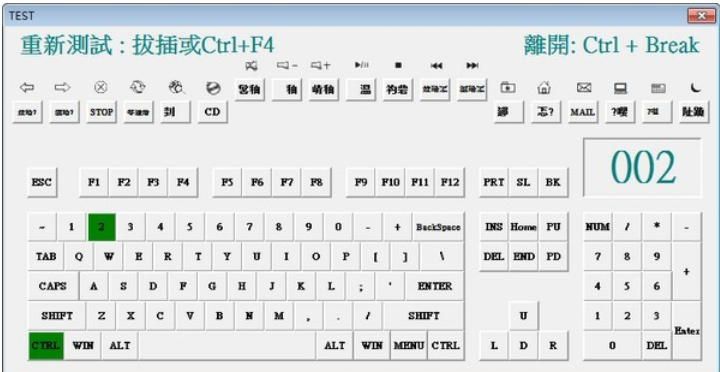Click the disc media icon above CD
This screenshot has width=720, height=372.
pos(213,87)
